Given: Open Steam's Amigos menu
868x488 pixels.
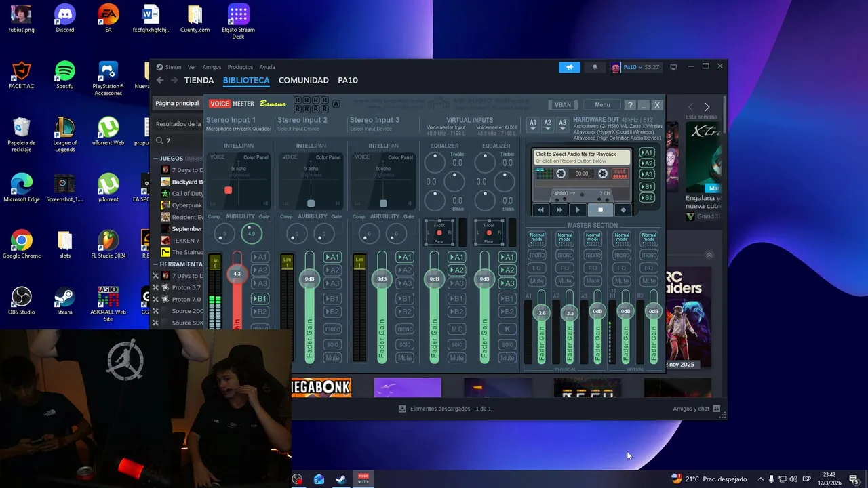Looking at the screenshot, I should [x=212, y=67].
